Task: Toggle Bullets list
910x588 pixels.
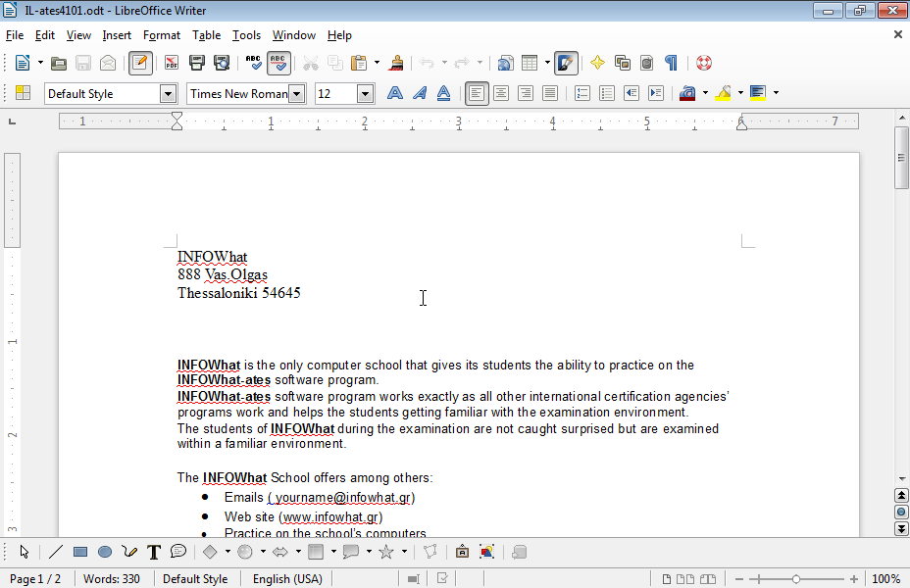Action: click(x=607, y=93)
